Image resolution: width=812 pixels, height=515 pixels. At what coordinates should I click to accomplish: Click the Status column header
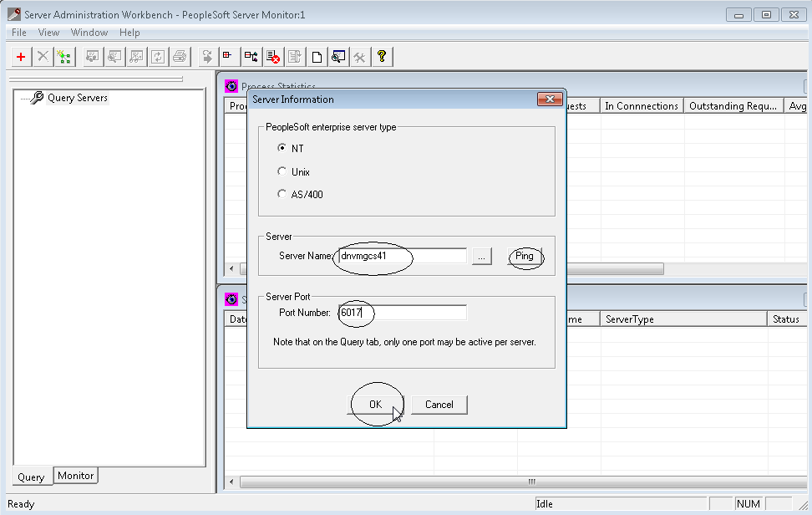pyautogui.click(x=787, y=319)
